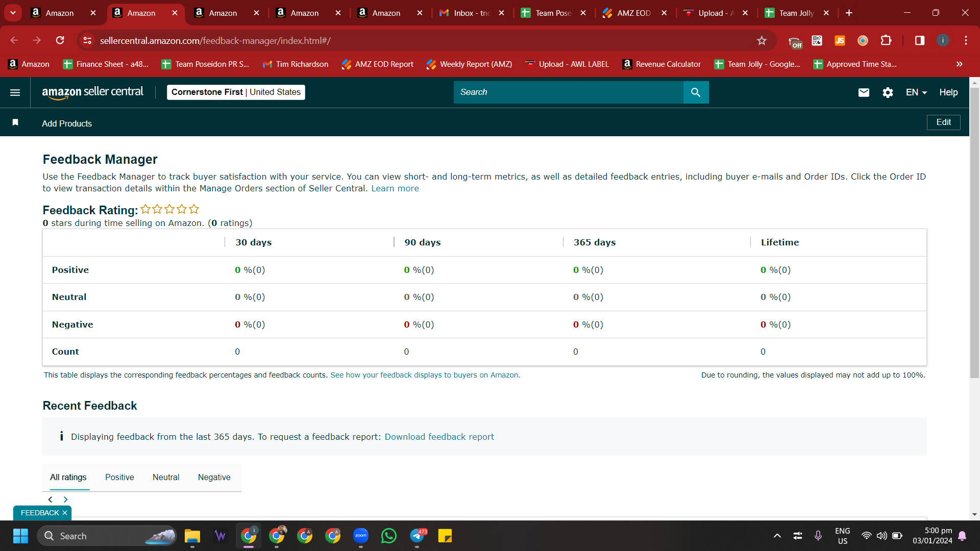Open the Weekly Report (AMZ) bookmark
The height and width of the screenshot is (551, 980).
(x=470, y=64)
